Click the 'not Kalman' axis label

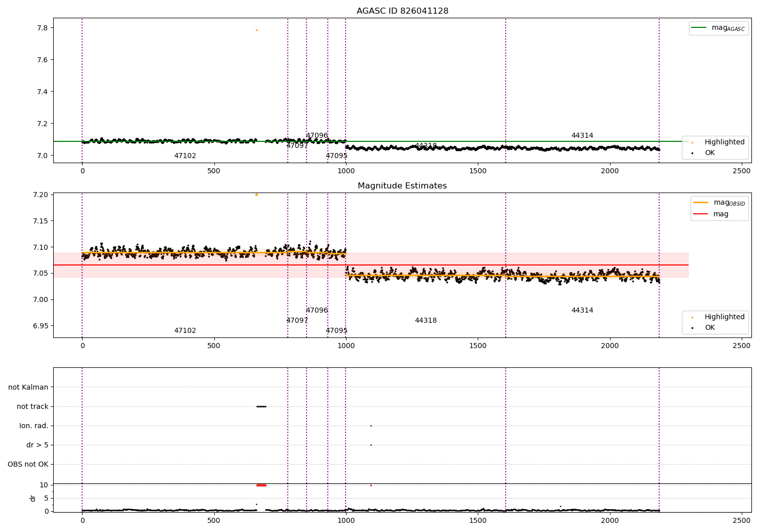coord(28,387)
